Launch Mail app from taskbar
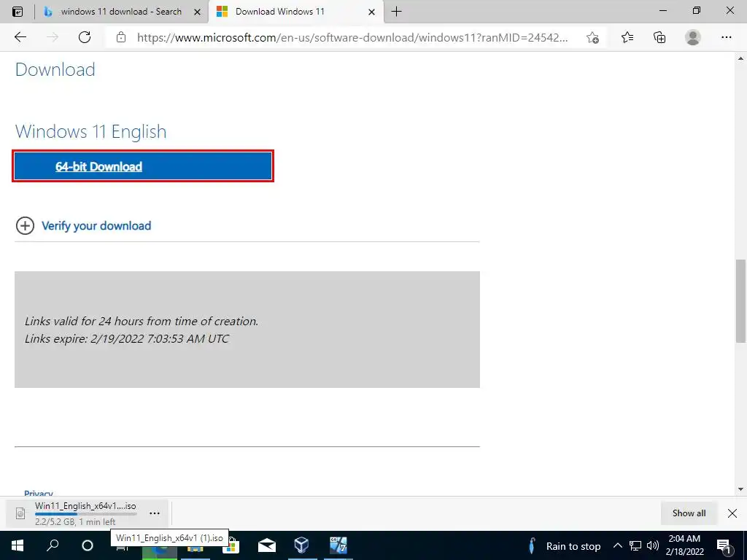Viewport: 747px width, 560px height. [267, 545]
